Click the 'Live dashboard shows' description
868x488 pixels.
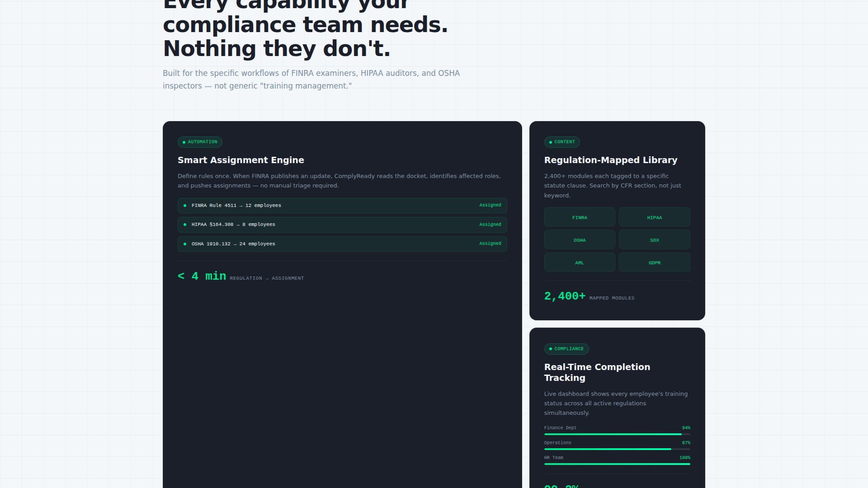[616, 403]
